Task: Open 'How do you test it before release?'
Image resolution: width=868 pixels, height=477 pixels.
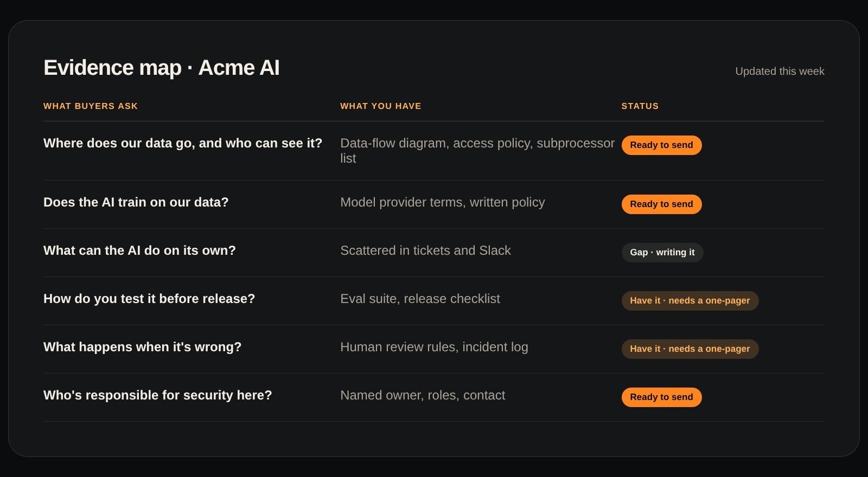Action: [x=149, y=299]
